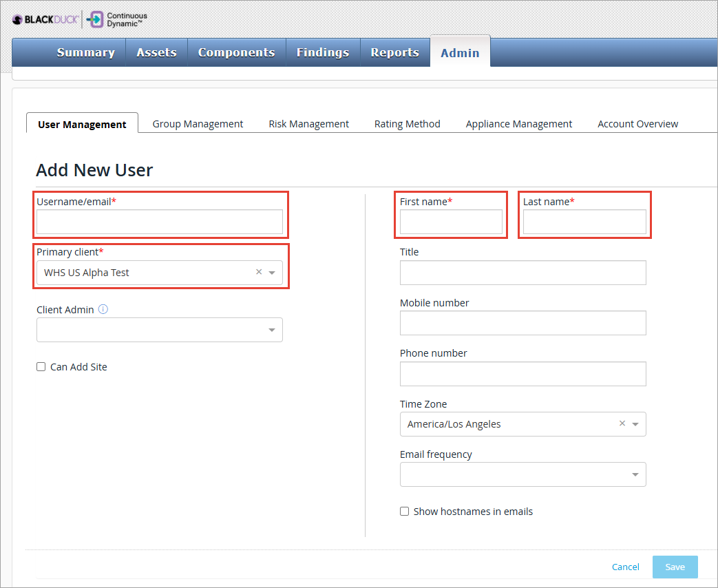The width and height of the screenshot is (718, 588).
Task: Check Show hostnames in emails
Action: pos(404,511)
